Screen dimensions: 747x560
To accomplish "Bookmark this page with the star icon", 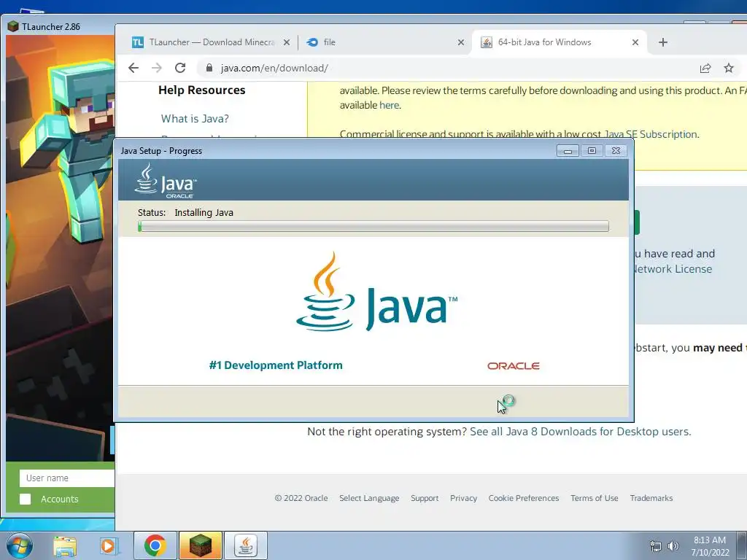I will point(729,68).
